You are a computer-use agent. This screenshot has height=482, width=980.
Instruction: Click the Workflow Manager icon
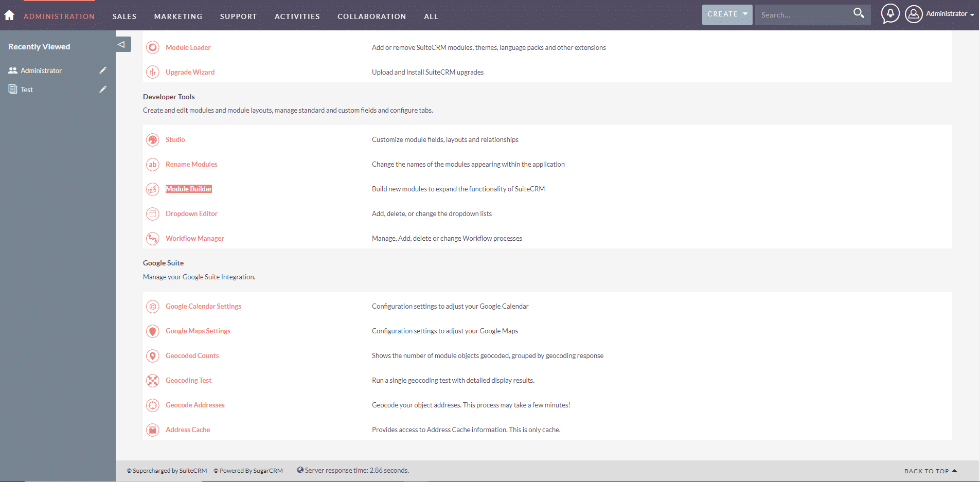click(x=153, y=238)
